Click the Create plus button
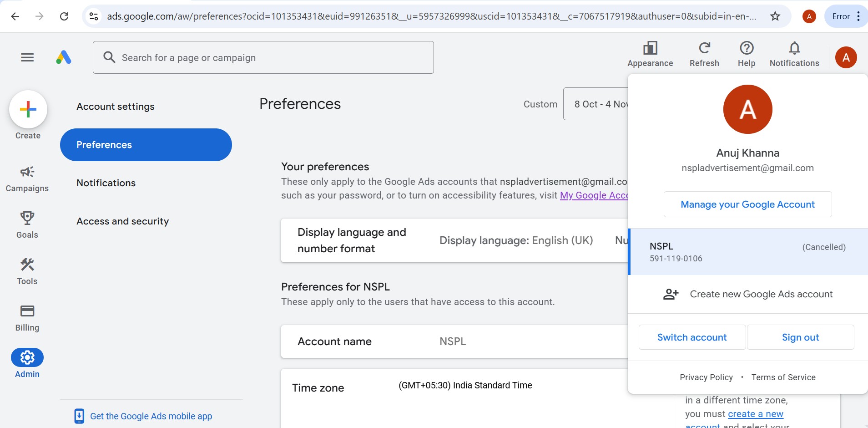The image size is (868, 428). [28, 109]
